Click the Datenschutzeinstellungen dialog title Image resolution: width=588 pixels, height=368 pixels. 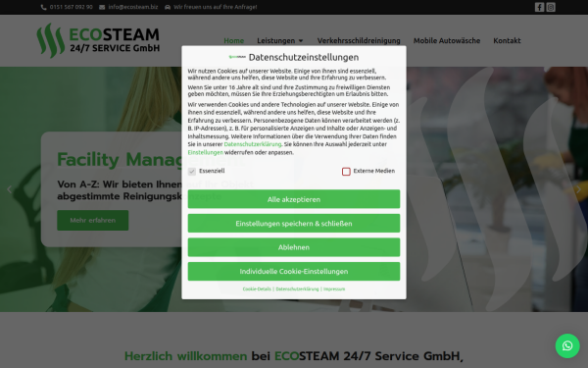point(304,57)
